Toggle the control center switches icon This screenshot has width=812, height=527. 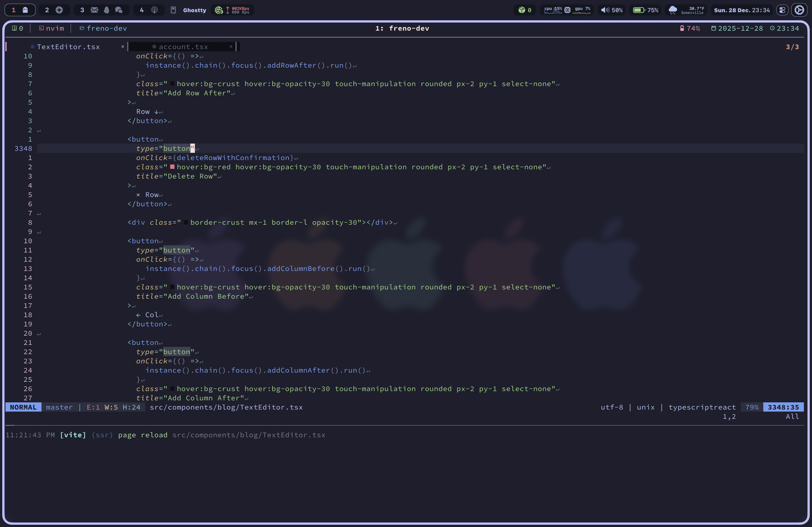point(782,10)
